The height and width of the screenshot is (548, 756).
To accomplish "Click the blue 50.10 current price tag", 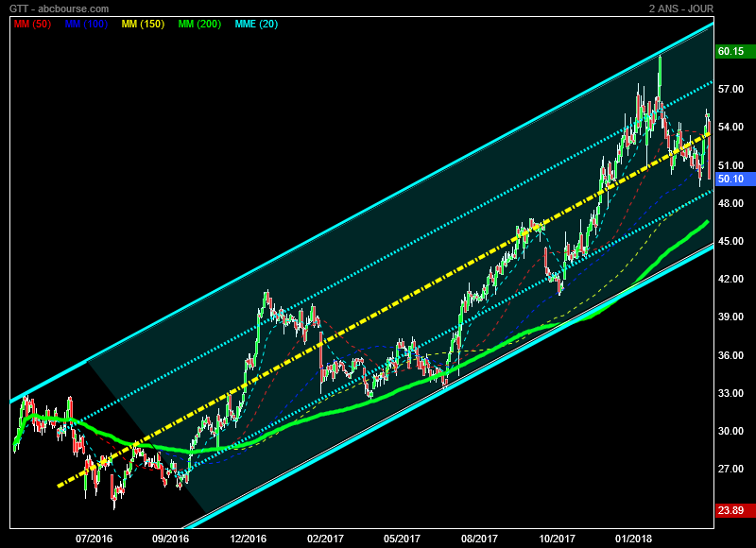I will pyautogui.click(x=735, y=179).
